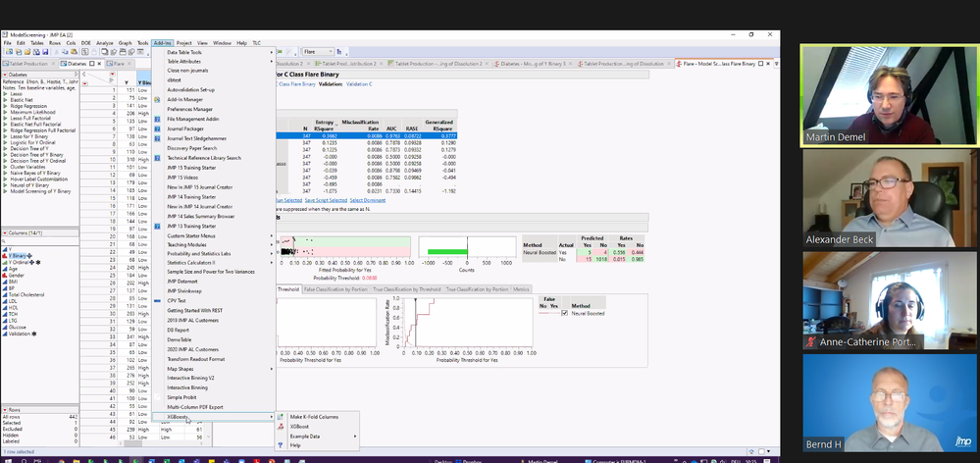Select the Glucose column in list

point(18,328)
